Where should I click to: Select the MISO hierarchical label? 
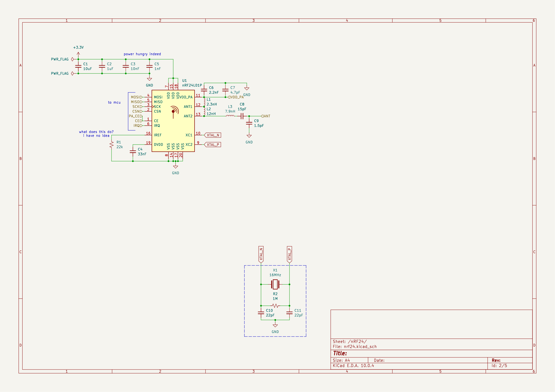(137, 102)
